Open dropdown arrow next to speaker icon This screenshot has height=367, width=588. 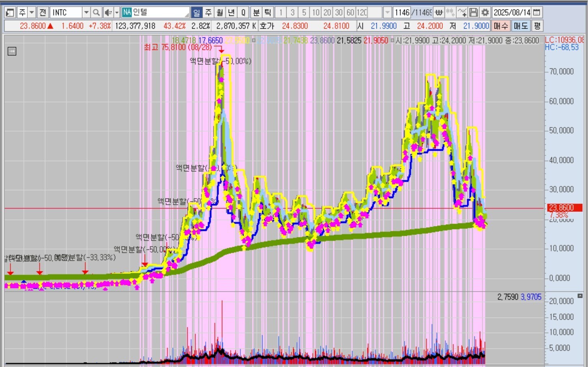117,13
